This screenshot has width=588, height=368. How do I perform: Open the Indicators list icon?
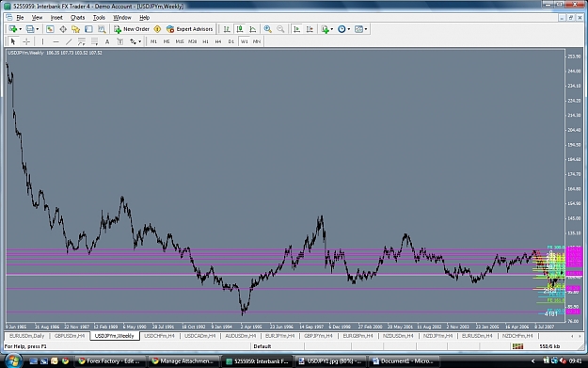[325, 29]
